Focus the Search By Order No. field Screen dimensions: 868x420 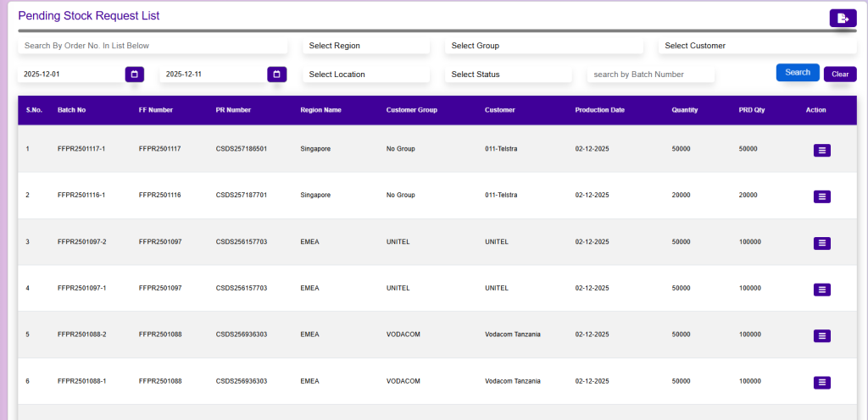[x=153, y=46]
